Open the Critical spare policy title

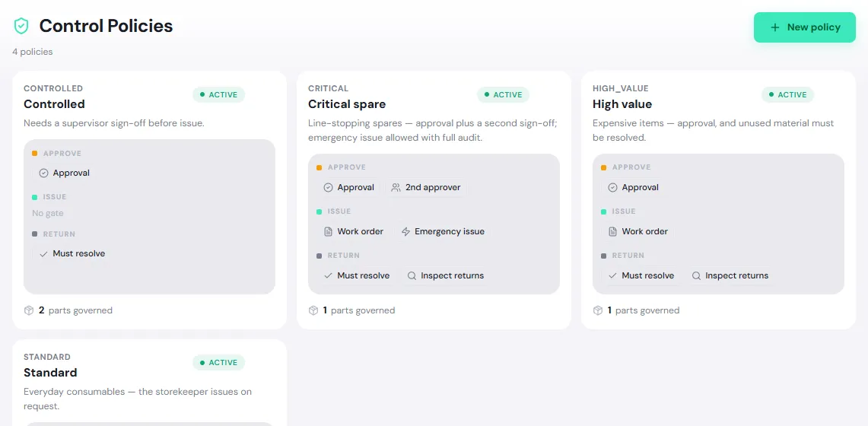pyautogui.click(x=347, y=104)
